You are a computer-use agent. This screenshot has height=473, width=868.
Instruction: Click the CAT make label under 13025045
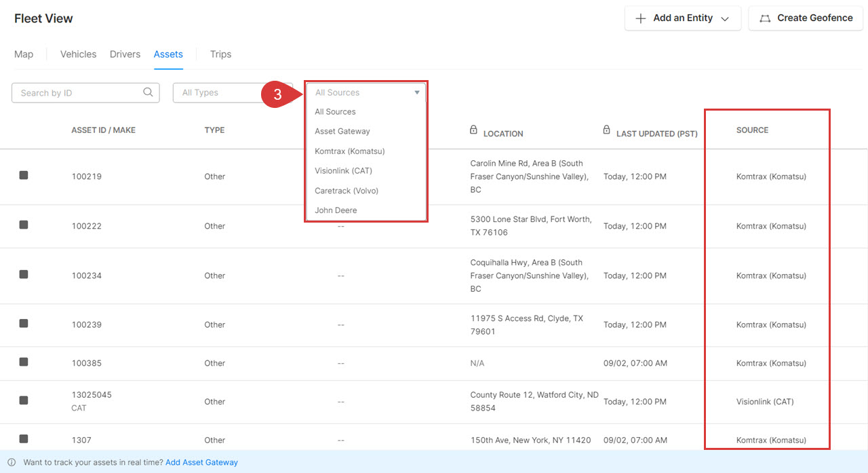point(79,408)
